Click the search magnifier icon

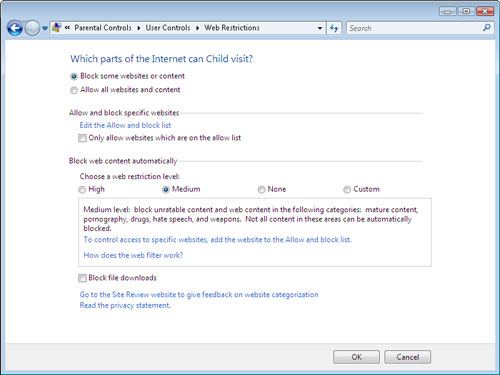pos(487,28)
